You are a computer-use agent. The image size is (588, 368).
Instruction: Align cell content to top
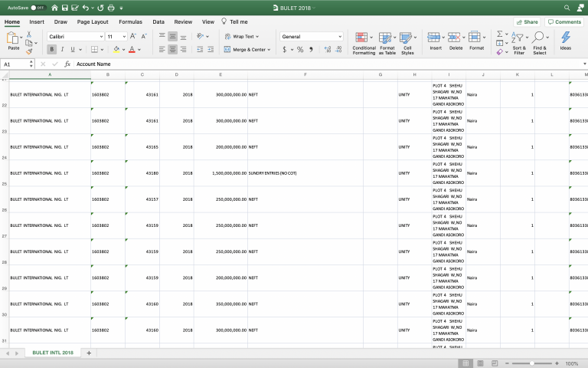pos(162,37)
